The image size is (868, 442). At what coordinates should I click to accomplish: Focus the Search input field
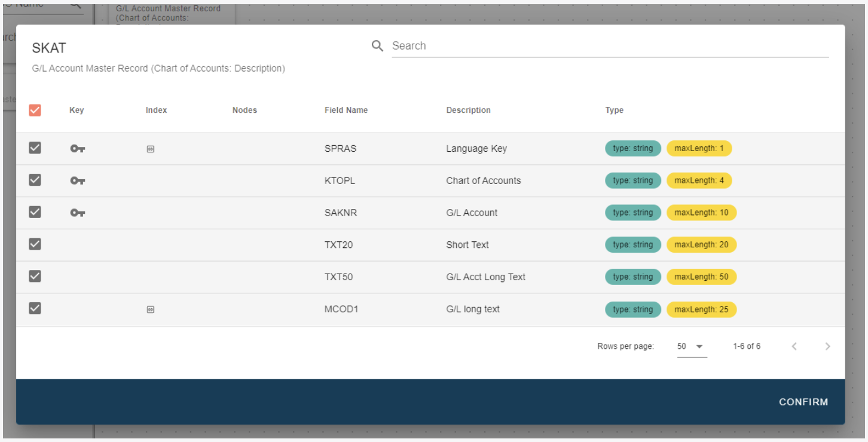pos(610,46)
